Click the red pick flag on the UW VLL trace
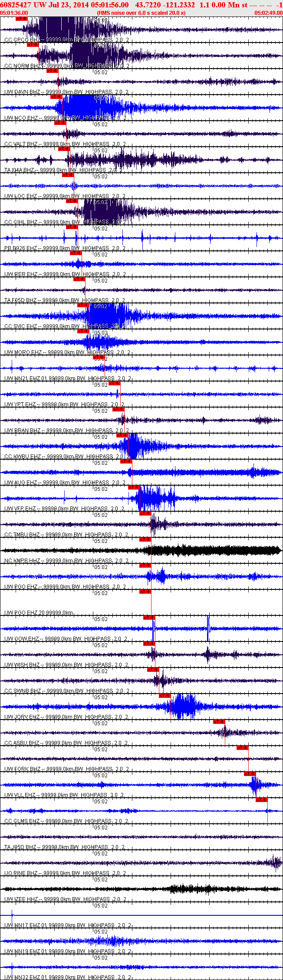This screenshot has width=283, height=980. coord(250,774)
